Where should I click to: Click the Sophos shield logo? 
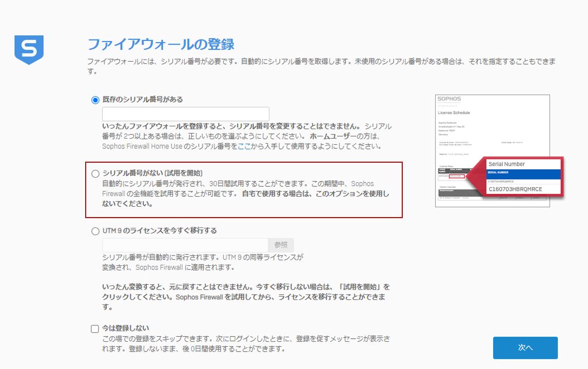coord(29,50)
